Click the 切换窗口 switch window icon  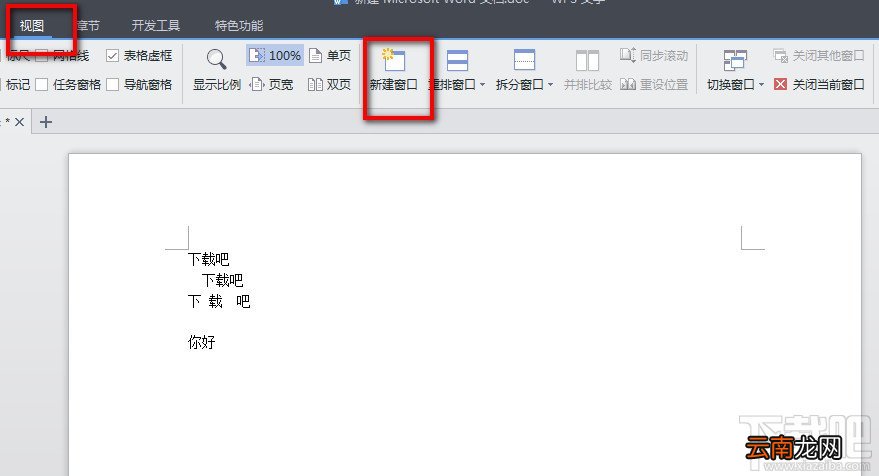[735, 60]
